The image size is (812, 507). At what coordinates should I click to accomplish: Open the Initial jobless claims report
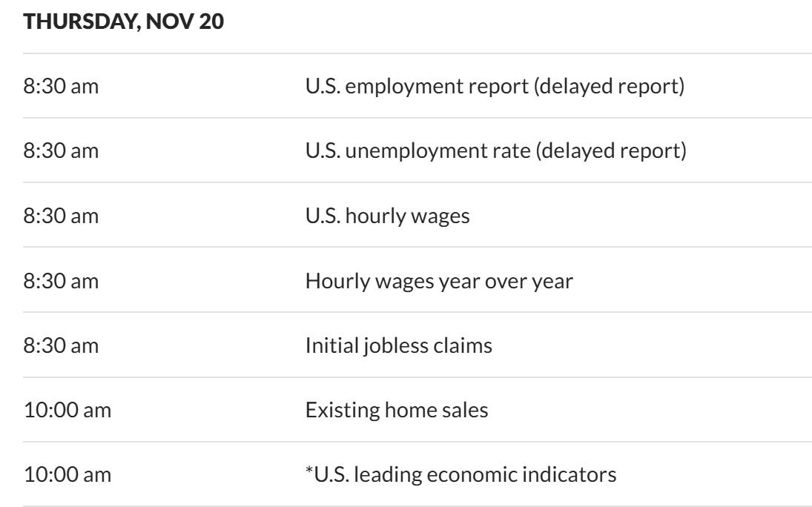pos(399,345)
